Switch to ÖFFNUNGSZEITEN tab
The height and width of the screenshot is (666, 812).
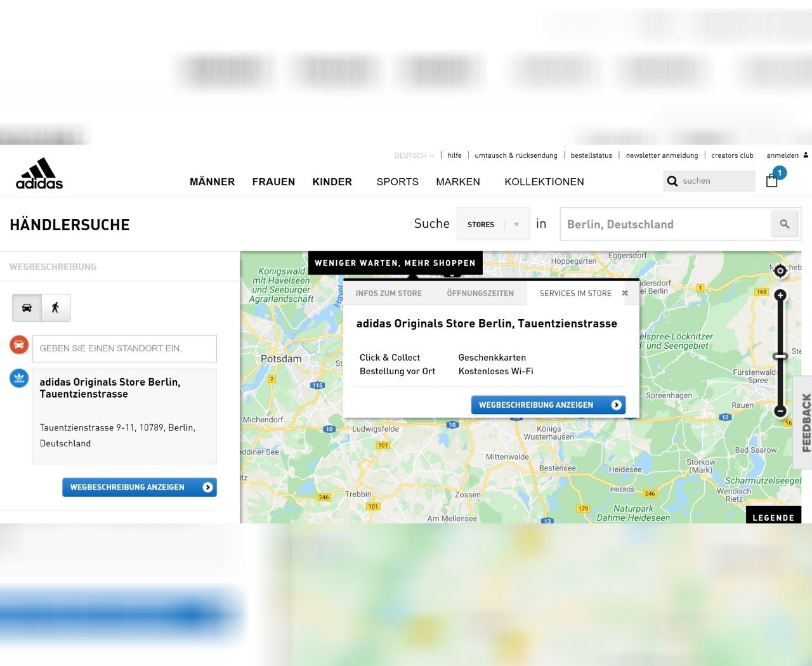480,294
